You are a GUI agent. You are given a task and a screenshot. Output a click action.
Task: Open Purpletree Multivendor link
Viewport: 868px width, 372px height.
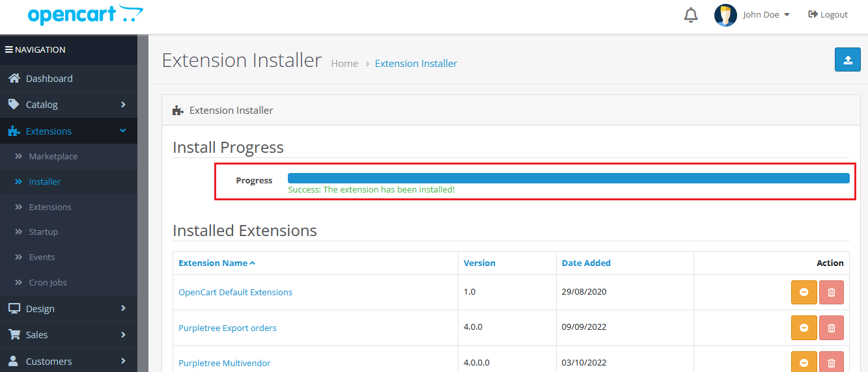[224, 364]
